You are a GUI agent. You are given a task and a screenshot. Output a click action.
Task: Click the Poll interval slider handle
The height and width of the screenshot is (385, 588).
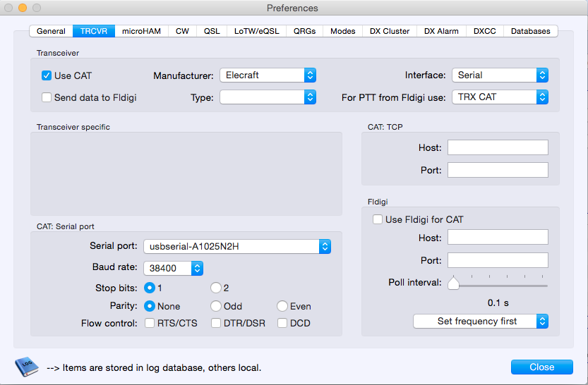[x=453, y=283]
